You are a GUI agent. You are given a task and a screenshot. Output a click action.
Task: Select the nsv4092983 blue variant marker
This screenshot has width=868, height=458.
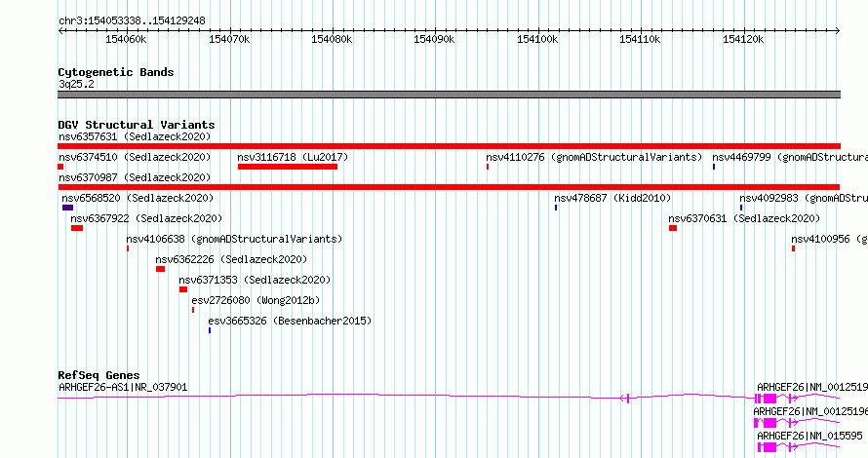coord(741,208)
